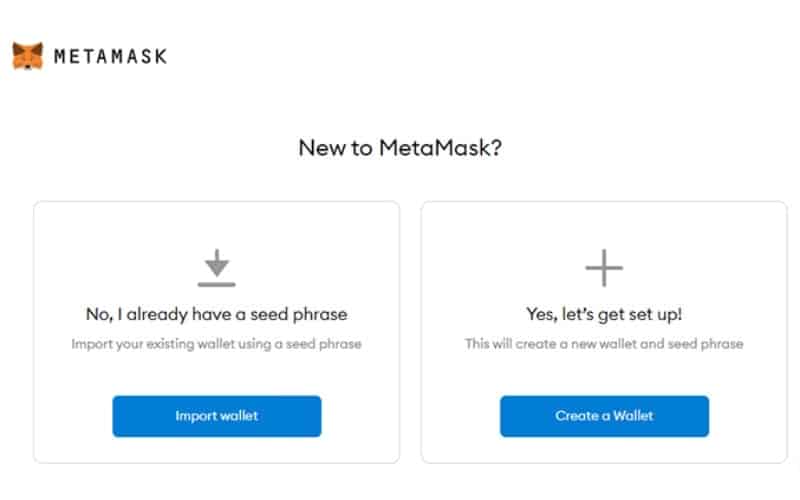Select the "New to MetaMask?" heading
800x500 pixels.
coord(400,148)
